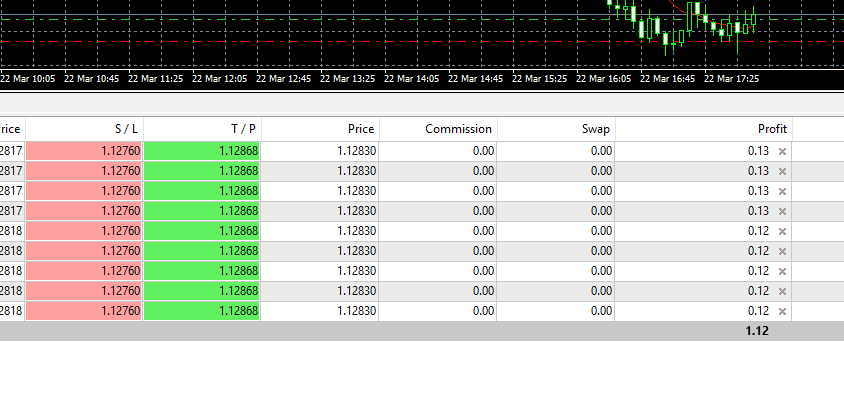Image resolution: width=844 pixels, height=410 pixels.
Task: Close the second order row with X icon
Action: 782,171
